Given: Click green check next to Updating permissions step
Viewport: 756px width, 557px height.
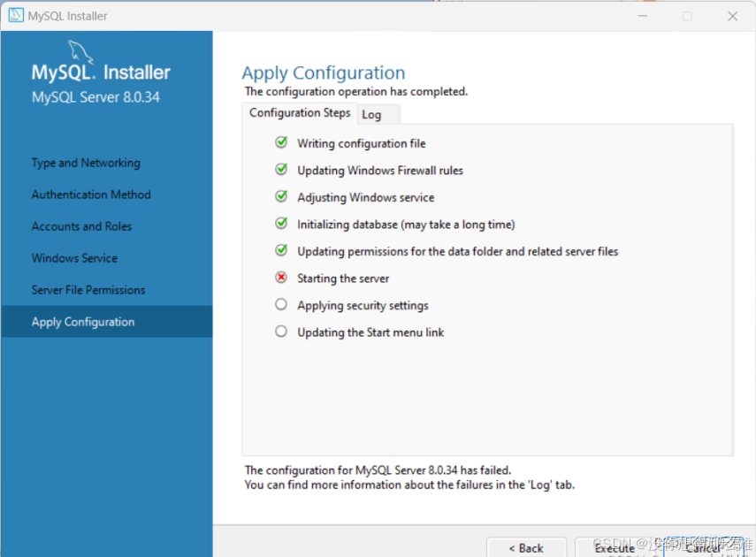Looking at the screenshot, I should pyautogui.click(x=281, y=250).
